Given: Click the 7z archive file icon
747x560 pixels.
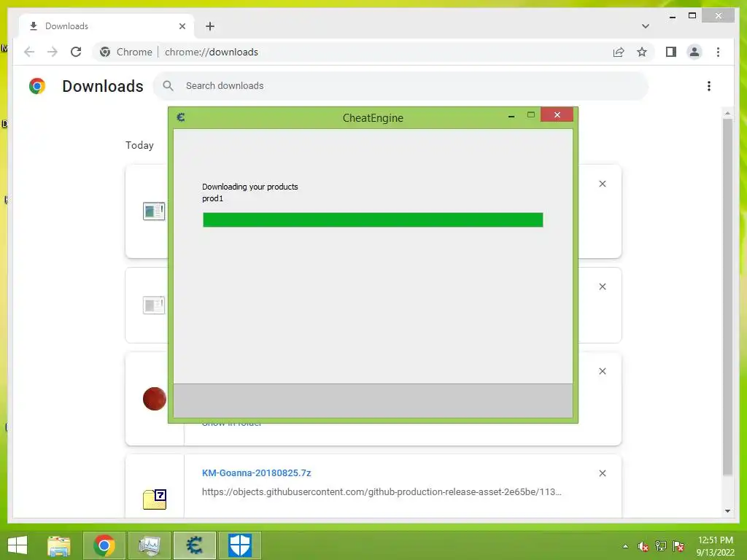Looking at the screenshot, I should point(155,499).
